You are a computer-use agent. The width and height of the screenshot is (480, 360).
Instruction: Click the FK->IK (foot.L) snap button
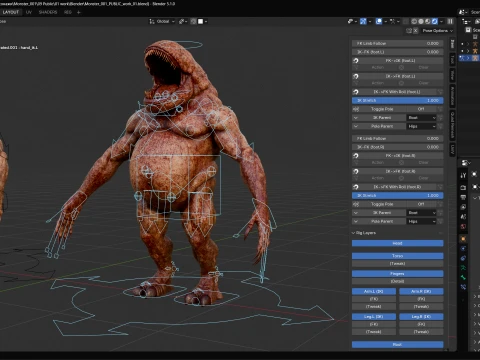point(398,61)
